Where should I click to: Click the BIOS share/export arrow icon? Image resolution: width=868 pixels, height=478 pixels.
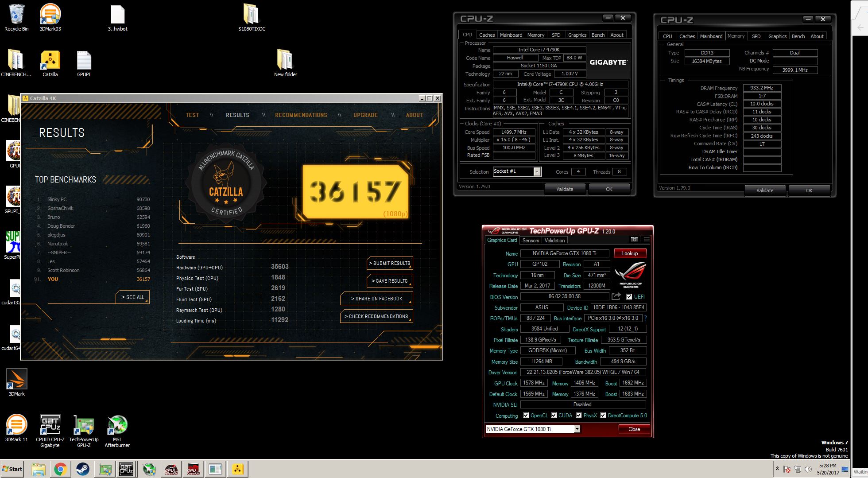616,296
